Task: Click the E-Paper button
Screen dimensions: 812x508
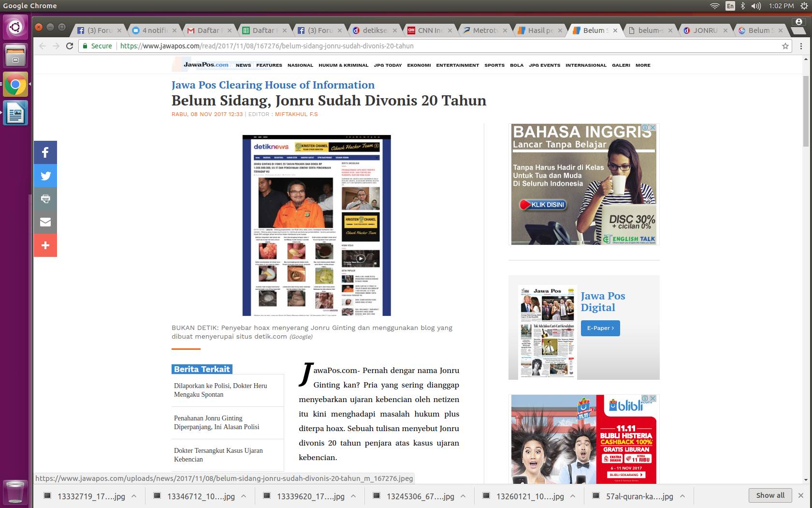Action: click(600, 328)
